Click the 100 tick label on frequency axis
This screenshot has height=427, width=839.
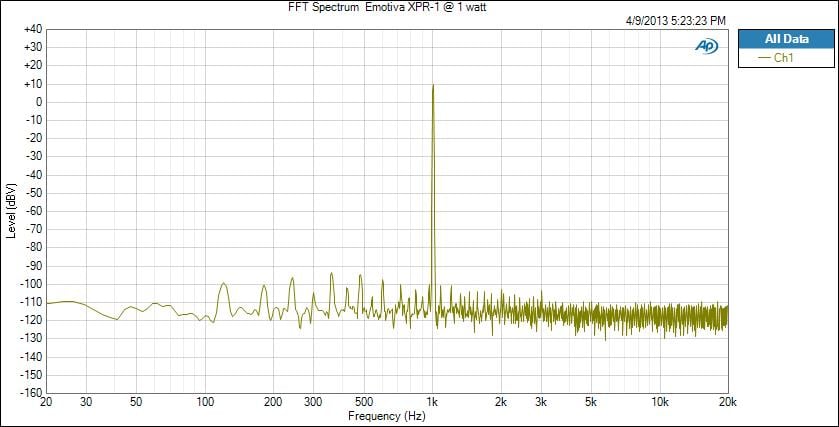click(x=205, y=402)
